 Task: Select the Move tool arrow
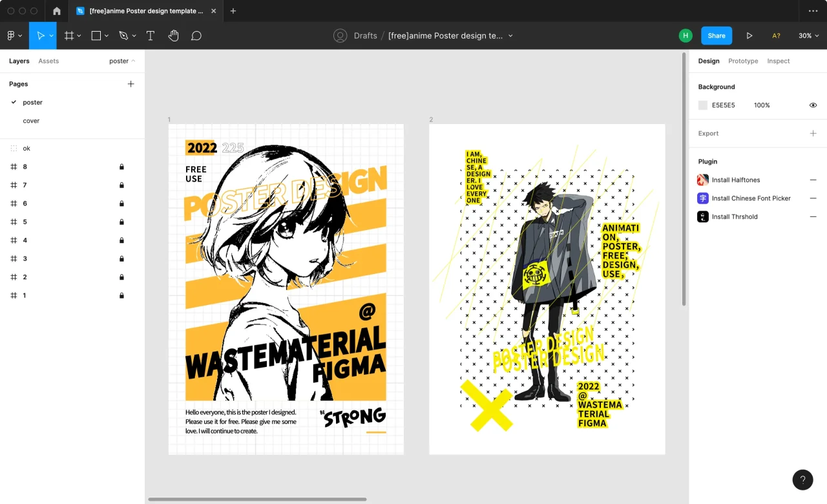click(x=40, y=36)
